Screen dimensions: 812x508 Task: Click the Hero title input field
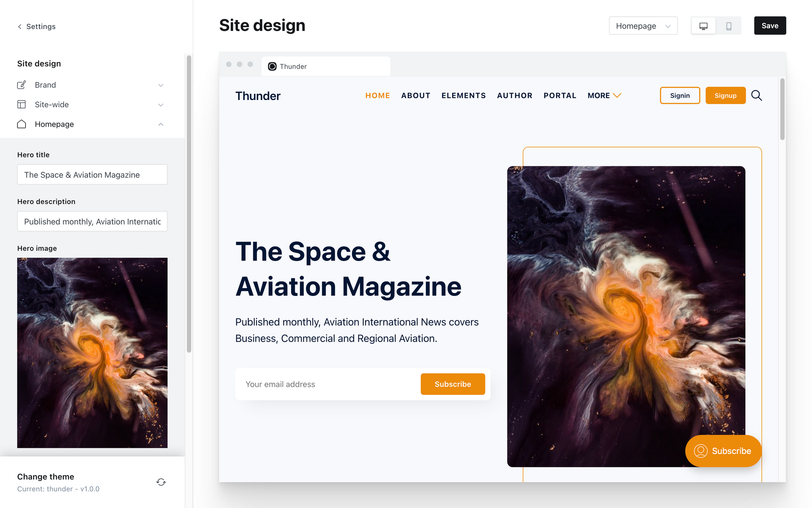point(92,174)
